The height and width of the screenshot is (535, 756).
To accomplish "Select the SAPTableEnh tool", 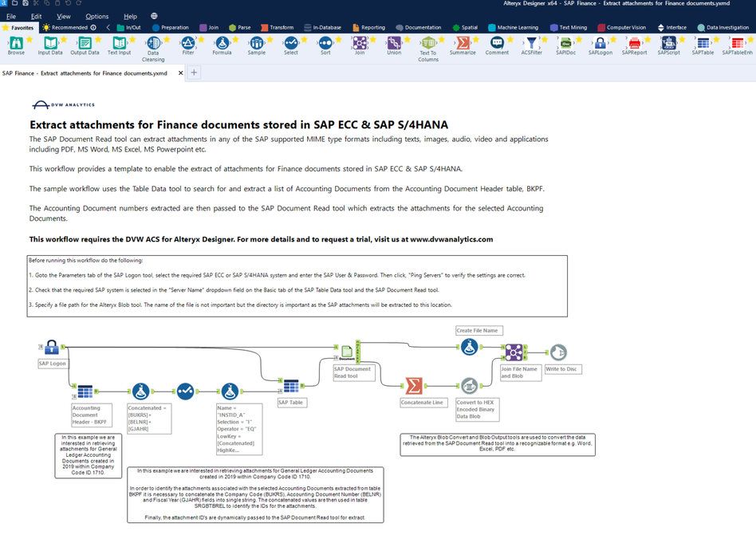I will pos(737,43).
